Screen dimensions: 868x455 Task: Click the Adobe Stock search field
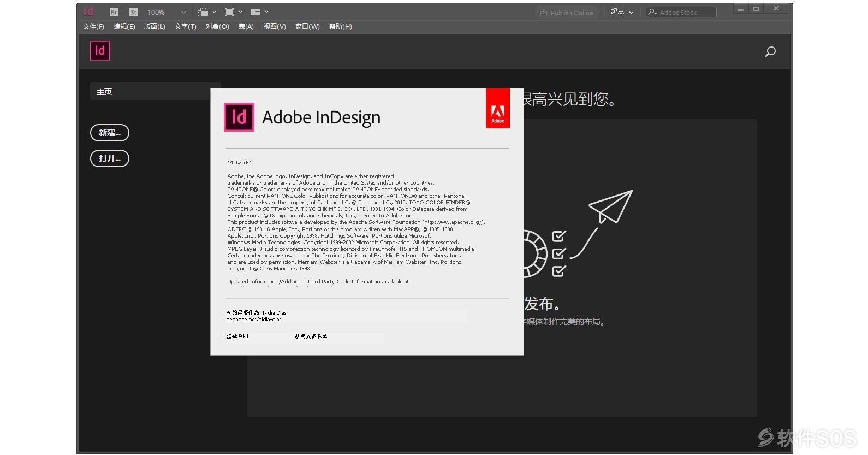tap(681, 12)
